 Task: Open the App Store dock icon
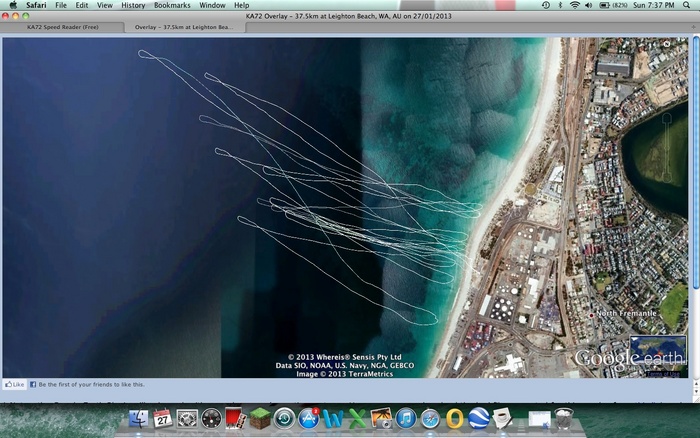[308, 418]
